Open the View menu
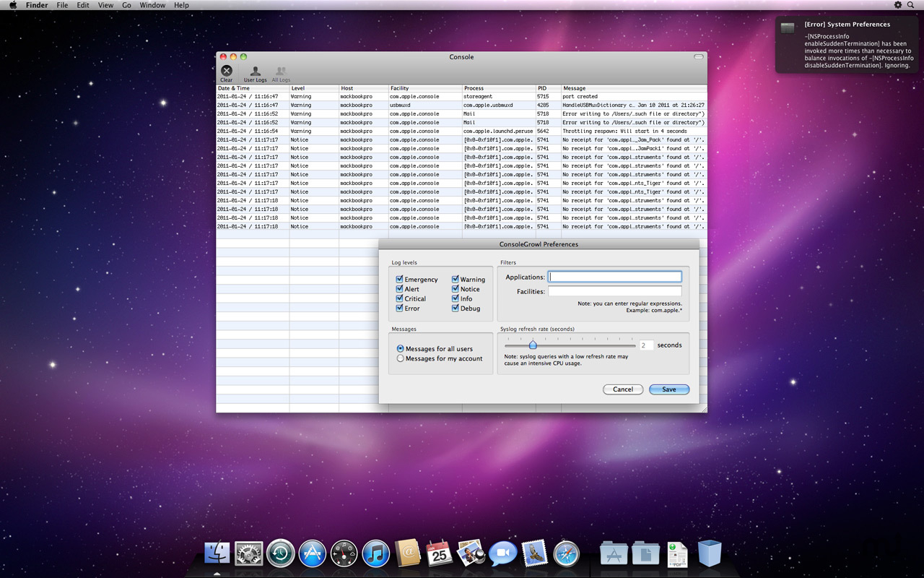The width and height of the screenshot is (924, 578). pos(105,5)
